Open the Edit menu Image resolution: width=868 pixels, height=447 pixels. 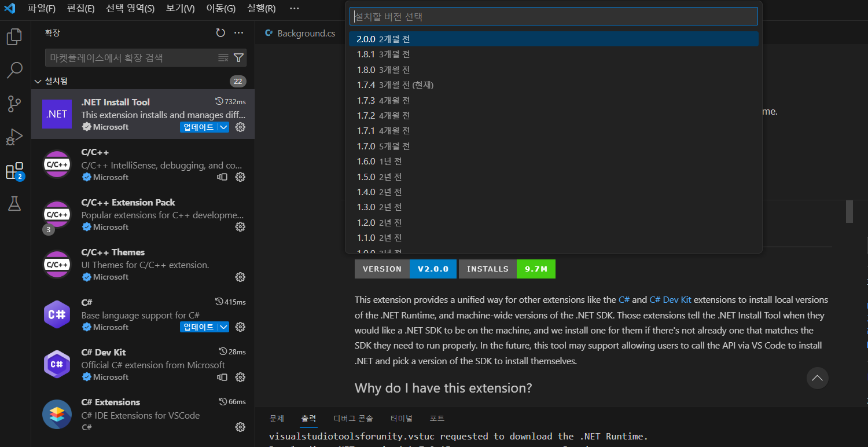(x=81, y=9)
